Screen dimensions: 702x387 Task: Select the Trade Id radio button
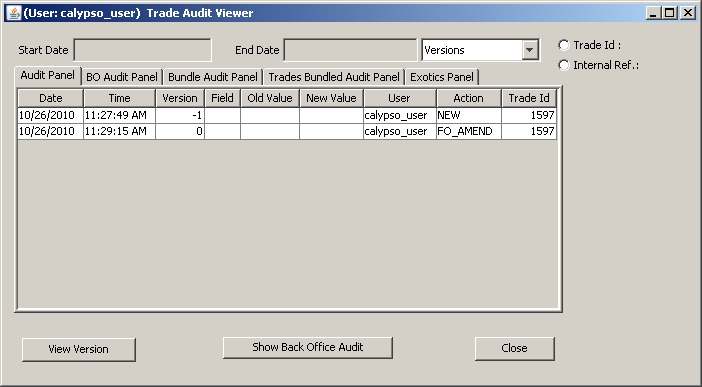(564, 45)
